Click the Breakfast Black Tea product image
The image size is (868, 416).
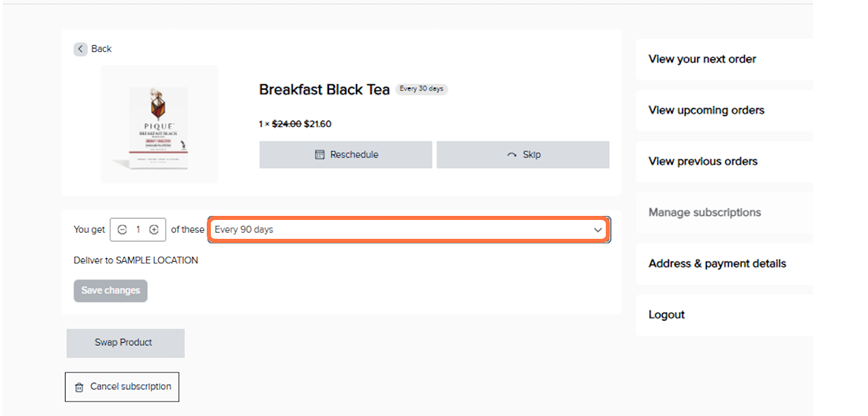[x=159, y=124]
